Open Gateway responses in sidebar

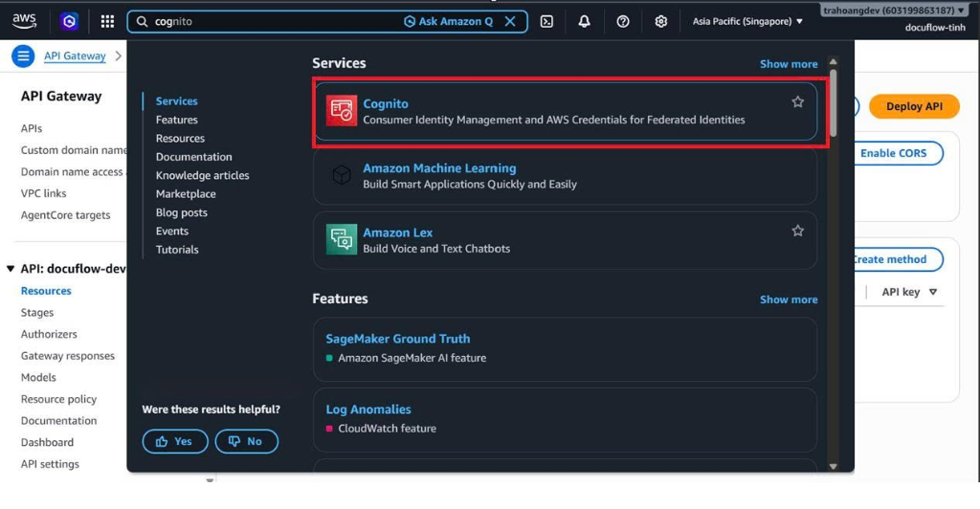tap(68, 355)
